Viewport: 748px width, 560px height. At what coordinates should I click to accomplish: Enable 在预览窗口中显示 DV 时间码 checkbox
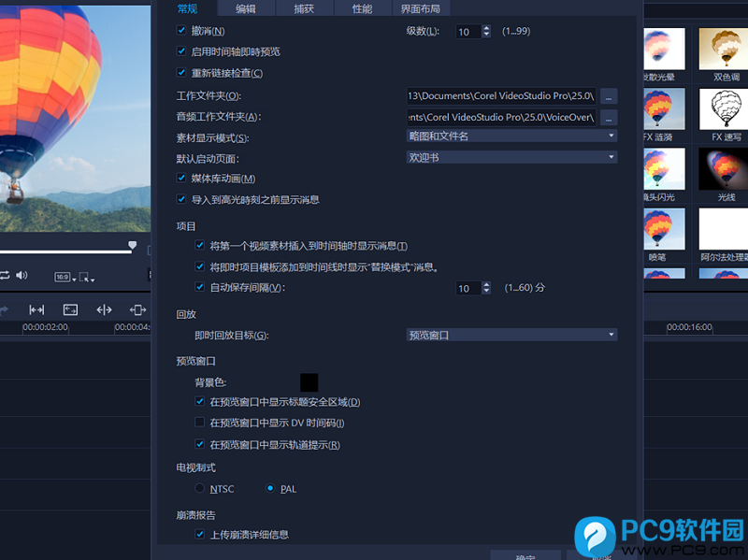pyautogui.click(x=200, y=423)
